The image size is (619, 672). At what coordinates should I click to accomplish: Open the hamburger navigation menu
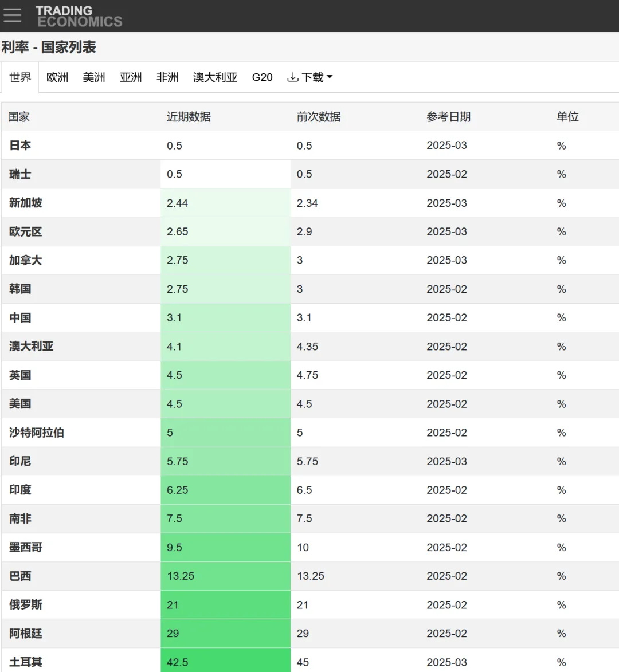click(x=12, y=15)
